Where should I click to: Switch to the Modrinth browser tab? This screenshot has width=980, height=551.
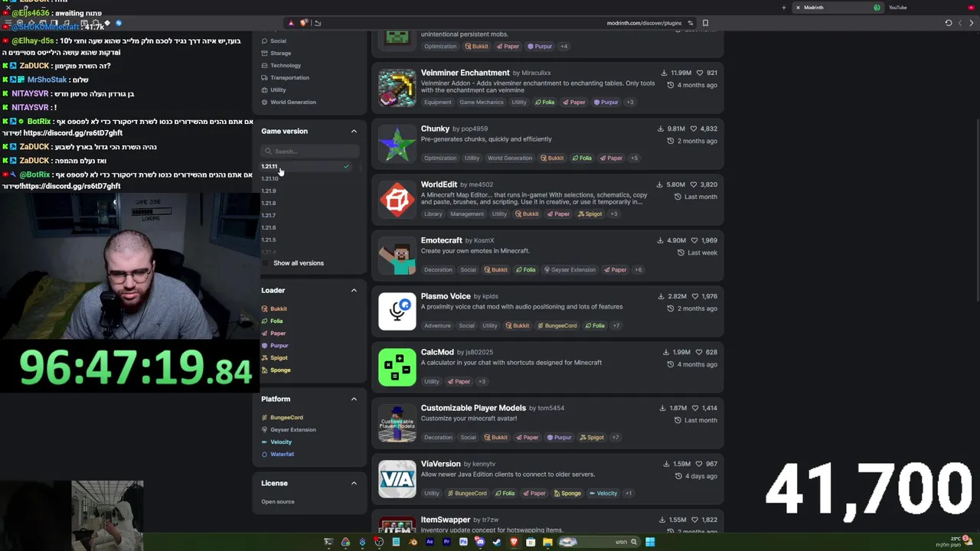(x=837, y=8)
